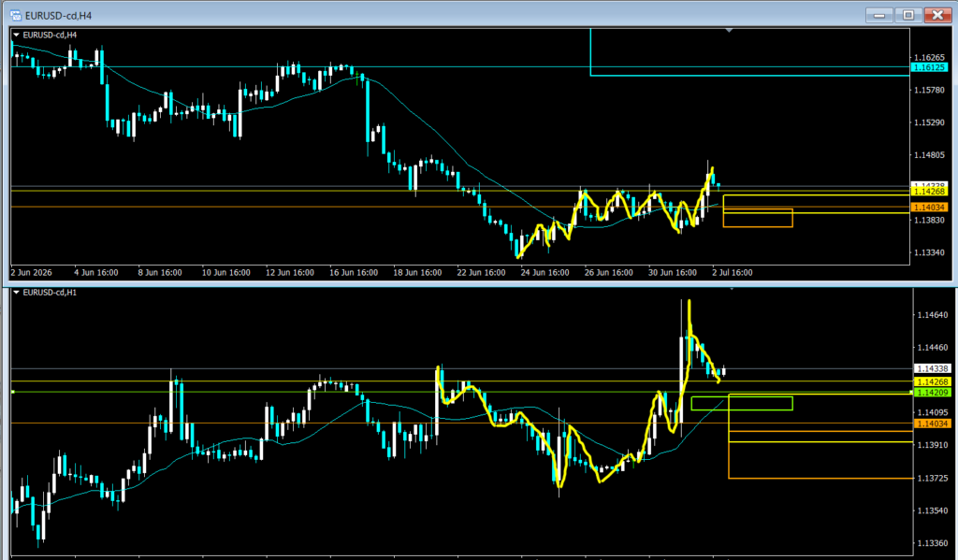
Task: Click the 10 Jun 16:00 time label
Action: point(226,272)
